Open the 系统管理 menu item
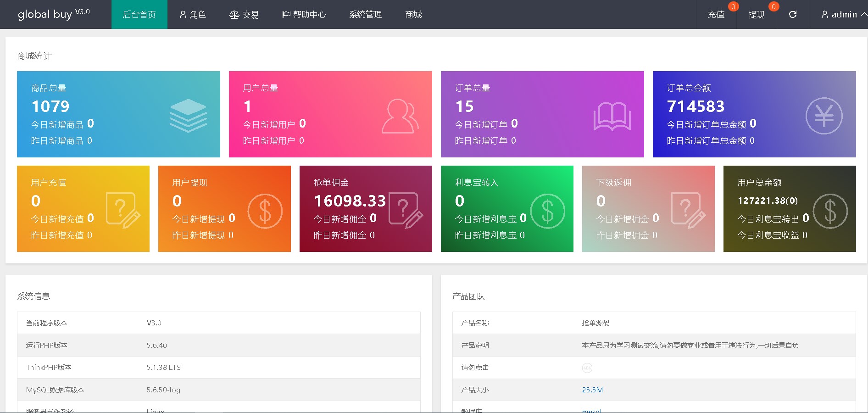 point(365,15)
